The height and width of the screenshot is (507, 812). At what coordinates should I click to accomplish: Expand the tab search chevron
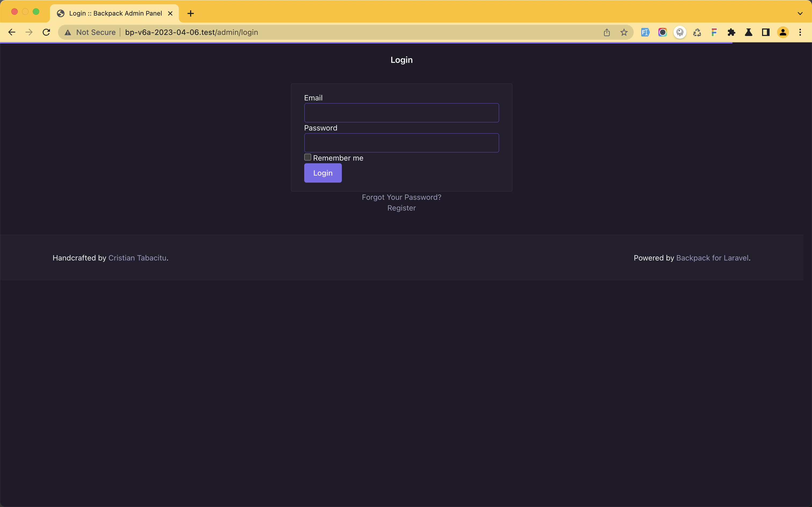click(801, 13)
